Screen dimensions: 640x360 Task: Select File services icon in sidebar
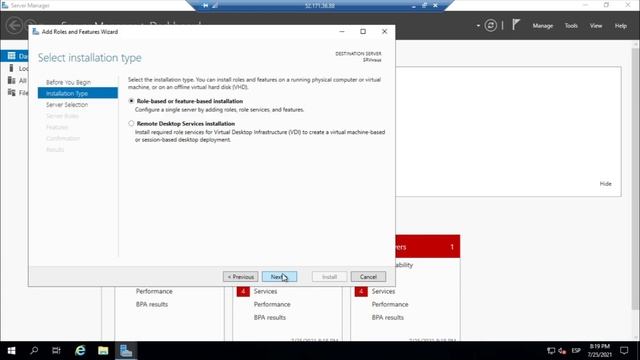point(11,93)
